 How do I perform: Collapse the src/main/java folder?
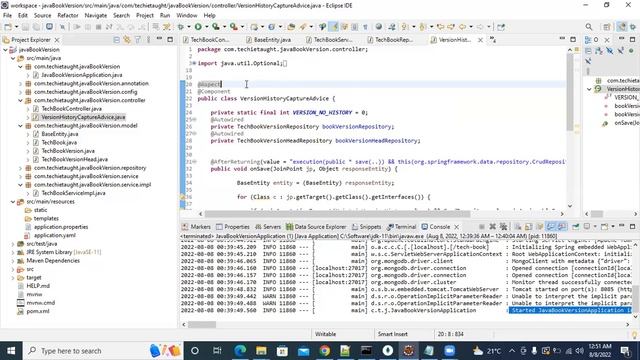pos(13,58)
